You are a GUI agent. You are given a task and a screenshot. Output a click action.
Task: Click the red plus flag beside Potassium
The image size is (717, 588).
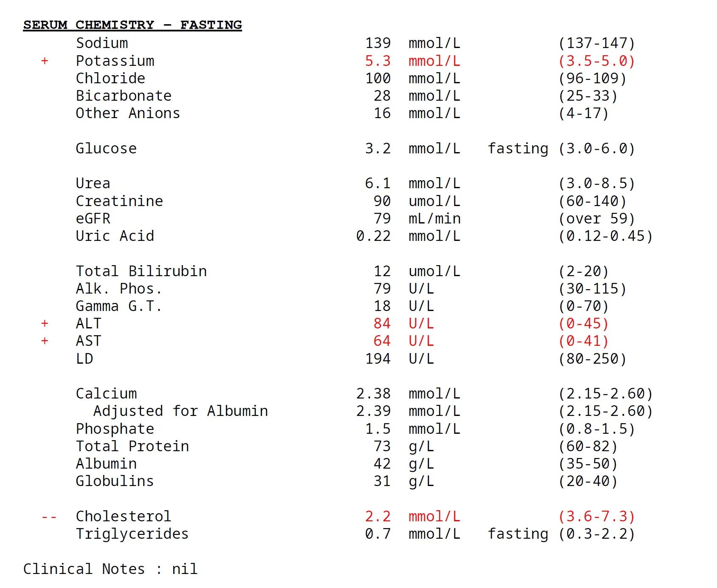(45, 61)
